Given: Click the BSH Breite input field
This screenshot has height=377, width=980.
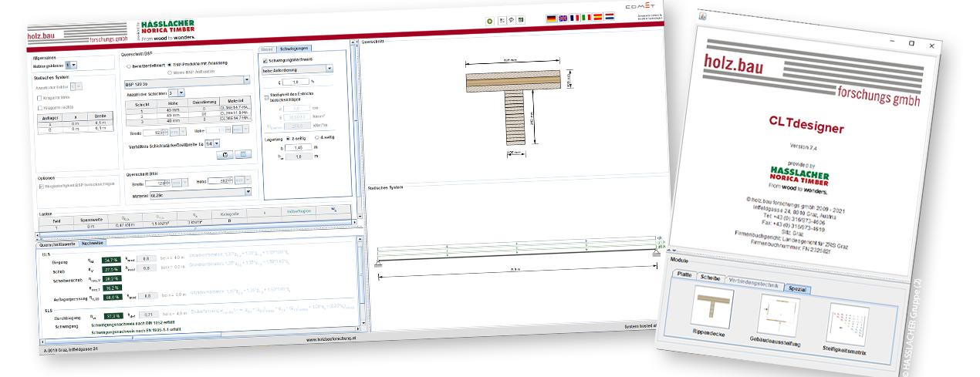Looking at the screenshot, I should click(157, 183).
